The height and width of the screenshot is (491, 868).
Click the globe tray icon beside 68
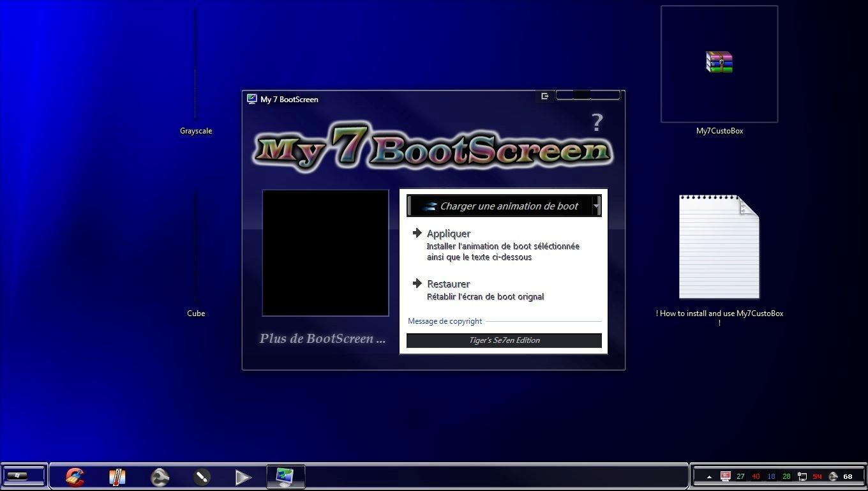point(833,476)
